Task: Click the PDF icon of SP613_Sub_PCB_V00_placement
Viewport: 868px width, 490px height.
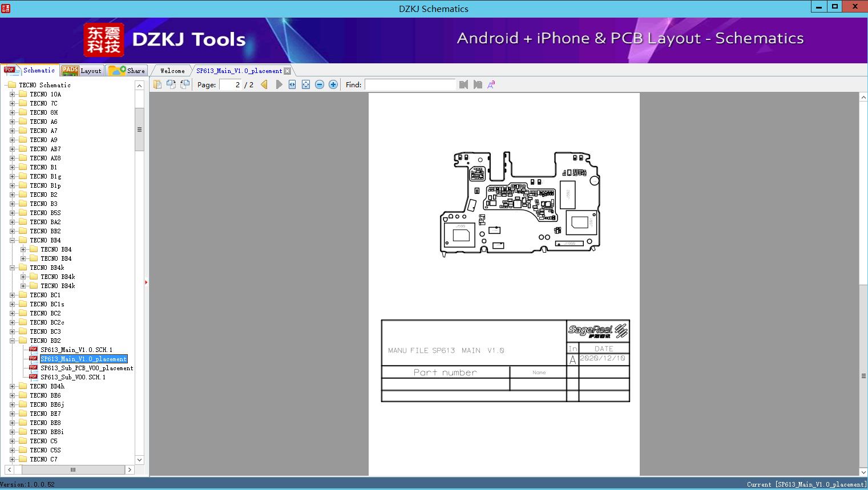Action: pyautogui.click(x=33, y=367)
